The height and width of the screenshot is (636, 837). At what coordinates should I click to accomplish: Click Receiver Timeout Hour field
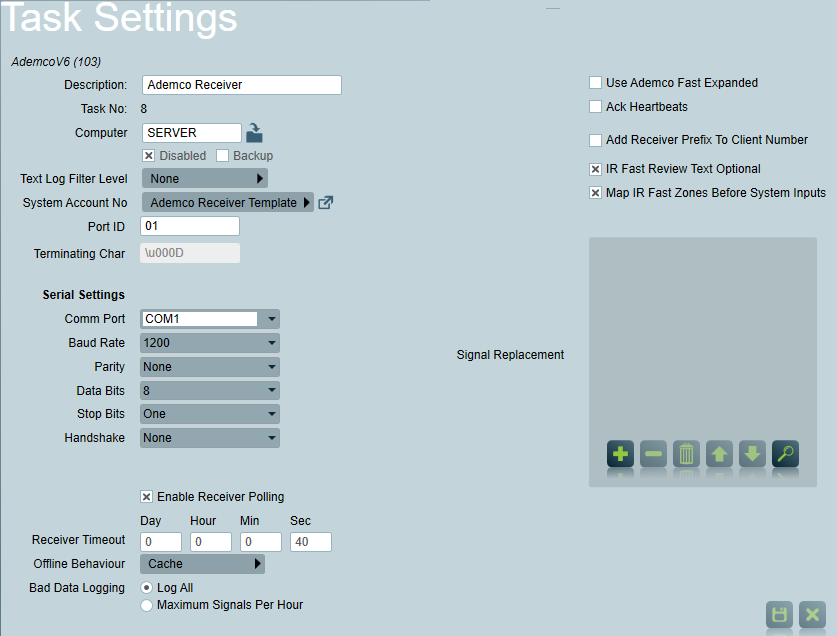[x=211, y=542]
